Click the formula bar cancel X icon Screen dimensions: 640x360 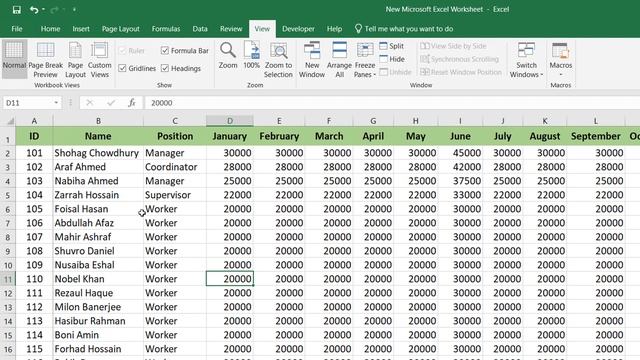pos(90,103)
